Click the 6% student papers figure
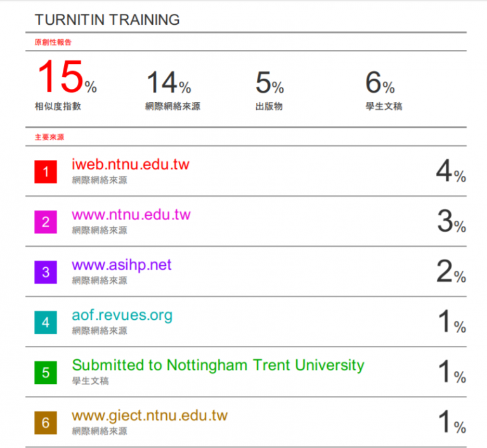The image size is (487, 448). click(x=380, y=82)
